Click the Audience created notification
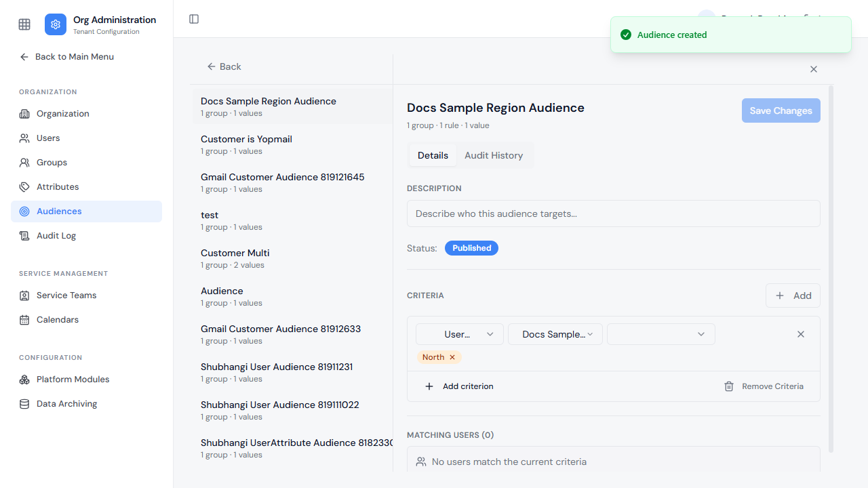Screen dimensions: 868x488 731,35
